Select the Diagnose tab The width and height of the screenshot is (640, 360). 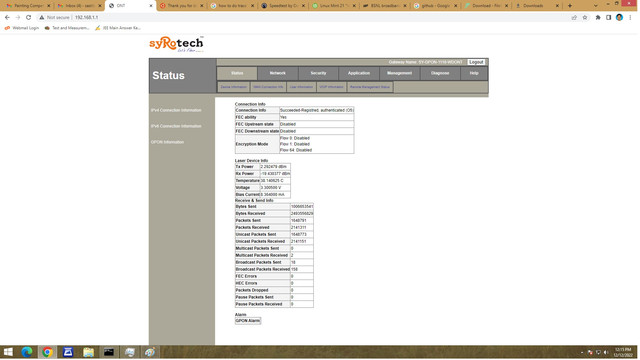click(440, 73)
